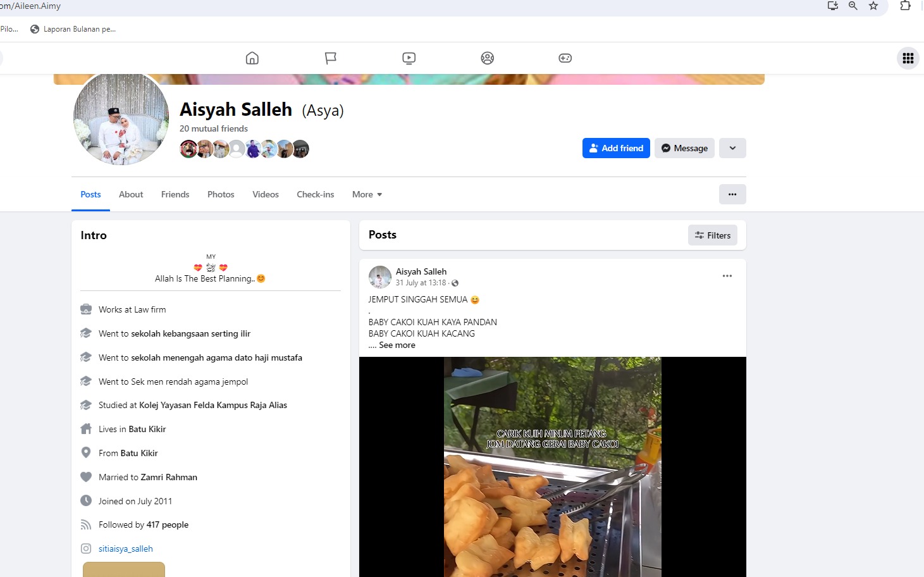This screenshot has width=924, height=577.
Task: Open sitiaisya_salleh Instagram link
Action: pyautogui.click(x=126, y=549)
